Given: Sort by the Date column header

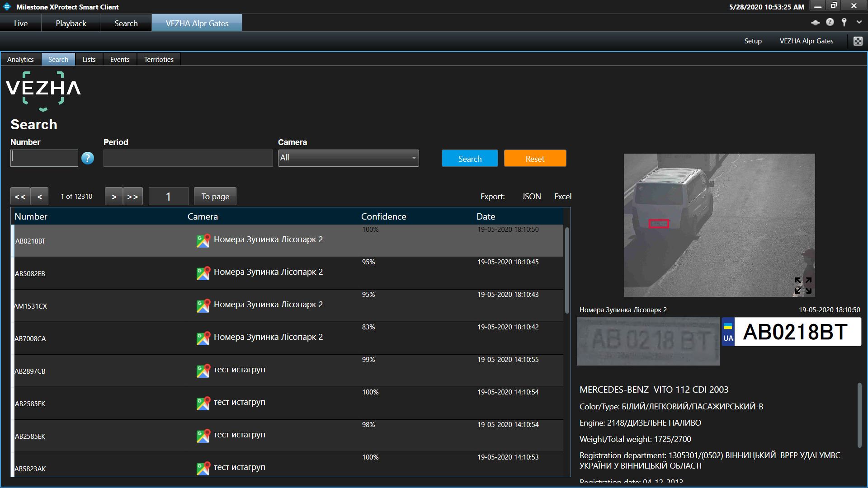Looking at the screenshot, I should (x=486, y=216).
